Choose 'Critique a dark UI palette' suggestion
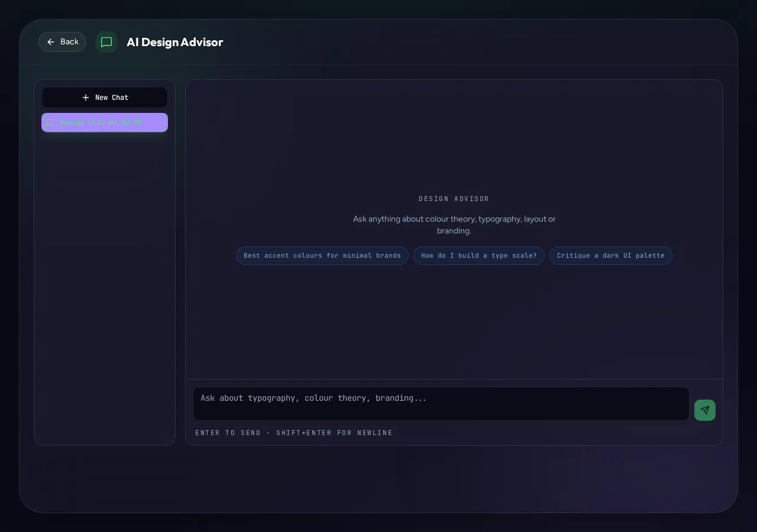Screen dimensions: 757x532 pyautogui.click(x=611, y=255)
